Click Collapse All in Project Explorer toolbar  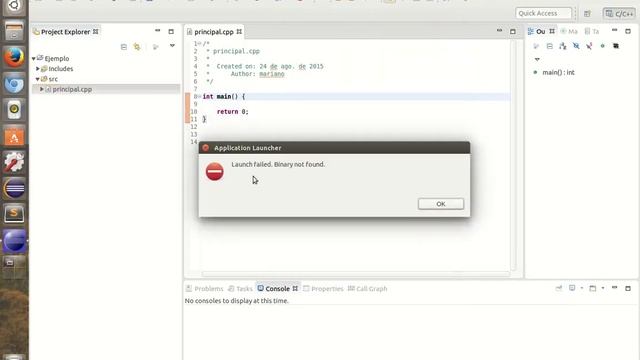pos(124,47)
